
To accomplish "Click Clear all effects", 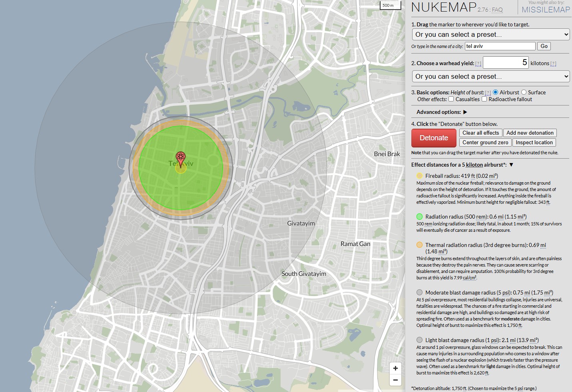I will click(480, 133).
